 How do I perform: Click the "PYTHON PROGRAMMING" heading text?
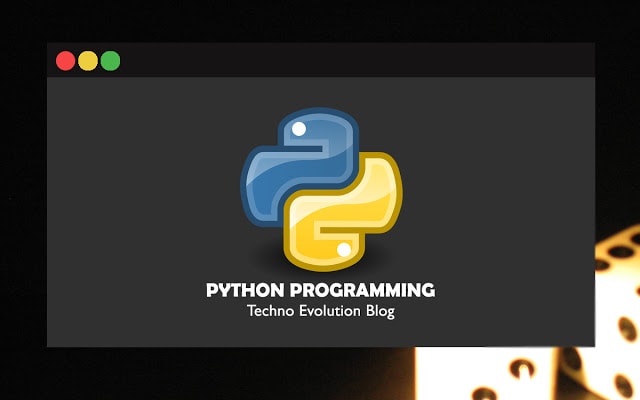point(321,290)
